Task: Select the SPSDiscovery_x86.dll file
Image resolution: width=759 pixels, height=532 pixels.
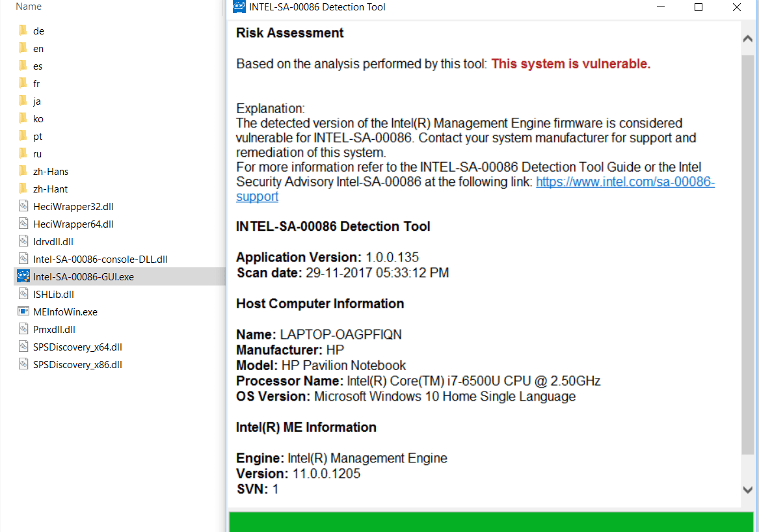Action: pos(77,364)
